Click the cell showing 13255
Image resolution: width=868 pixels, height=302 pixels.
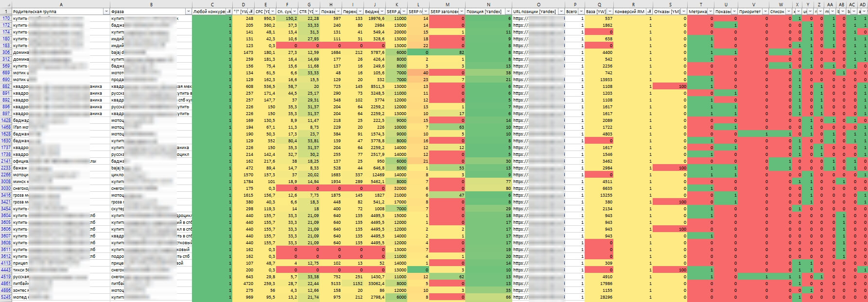tap(599, 195)
